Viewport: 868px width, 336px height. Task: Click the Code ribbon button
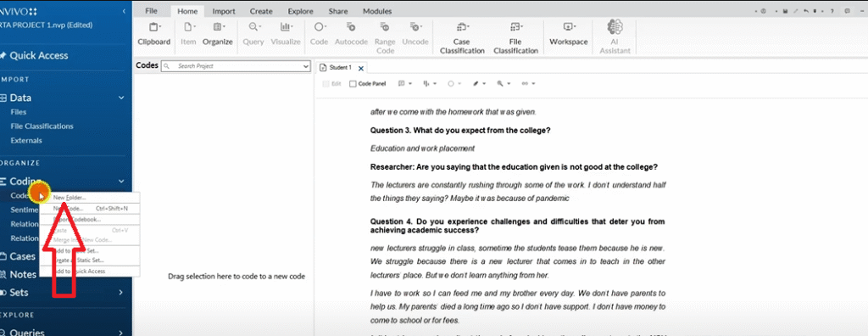[x=320, y=33]
